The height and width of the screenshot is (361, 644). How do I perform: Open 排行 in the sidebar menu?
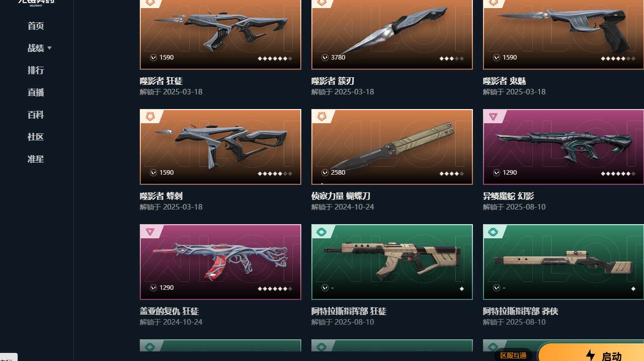(x=36, y=70)
